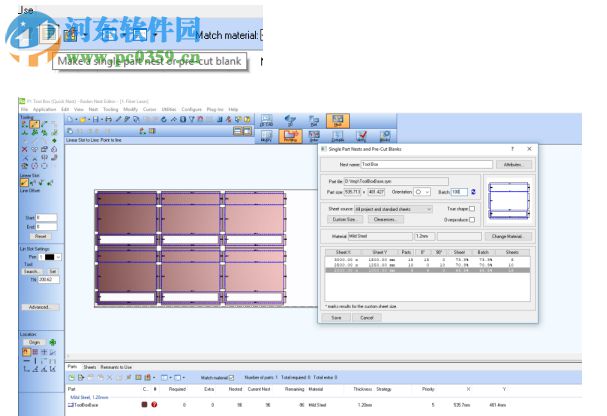Switch to the Remnants to Use tab
The height and width of the screenshot is (416, 607).
coord(116,367)
